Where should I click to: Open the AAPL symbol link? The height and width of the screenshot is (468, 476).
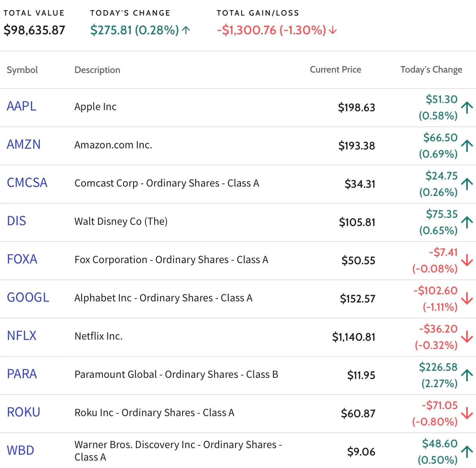[x=21, y=106]
